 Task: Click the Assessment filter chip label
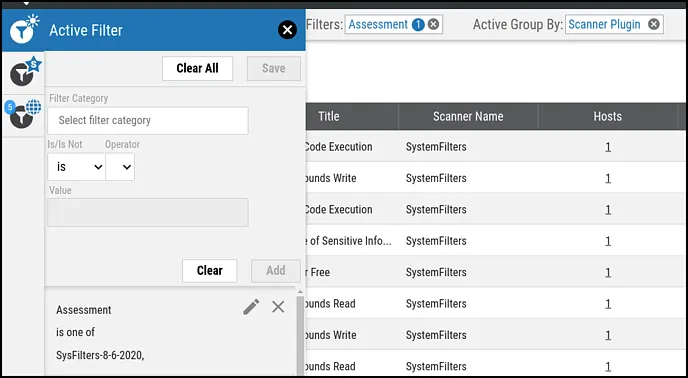pos(378,25)
